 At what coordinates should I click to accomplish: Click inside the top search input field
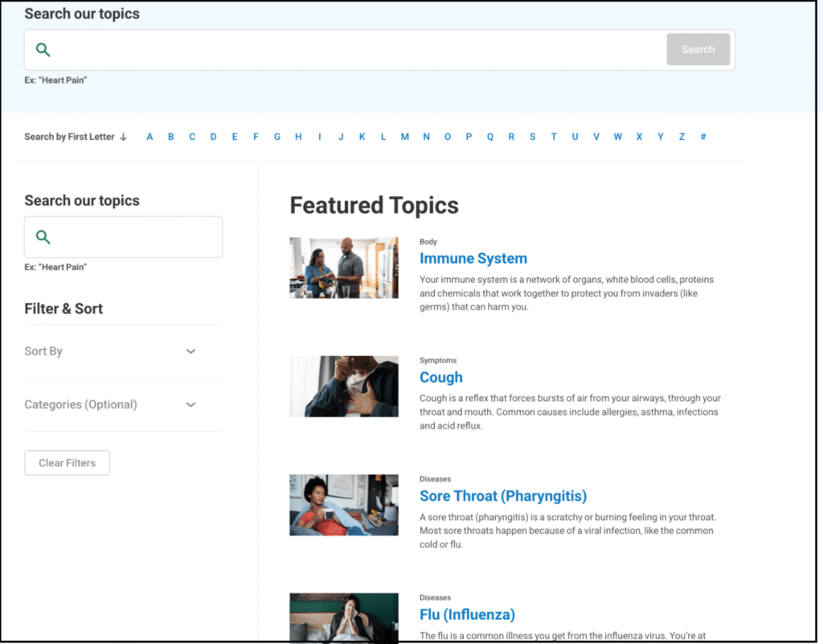point(321,49)
